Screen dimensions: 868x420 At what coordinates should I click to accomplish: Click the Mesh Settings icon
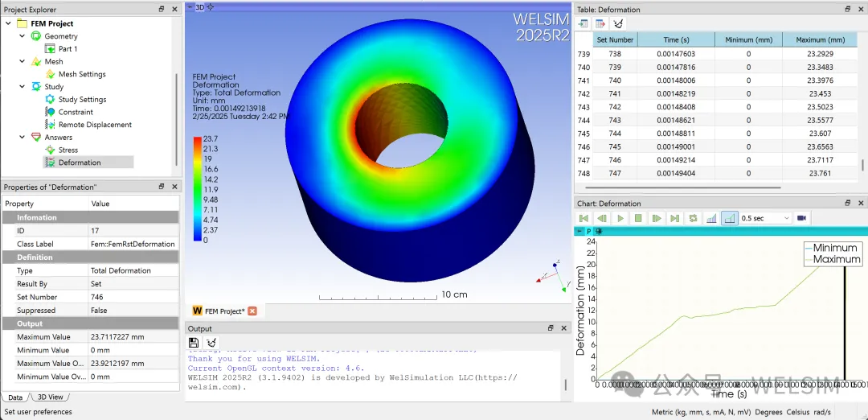tap(50, 74)
